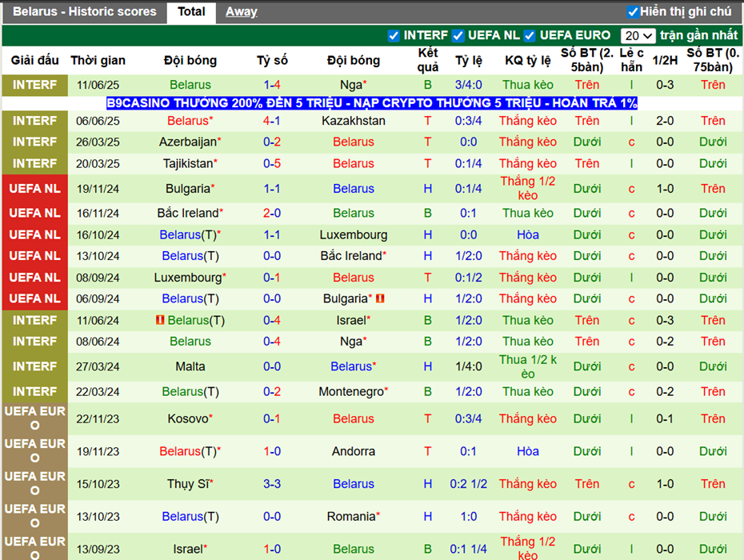Click the 0-2 score versus Azerbaijan
This screenshot has height=560, width=744.
272,142
